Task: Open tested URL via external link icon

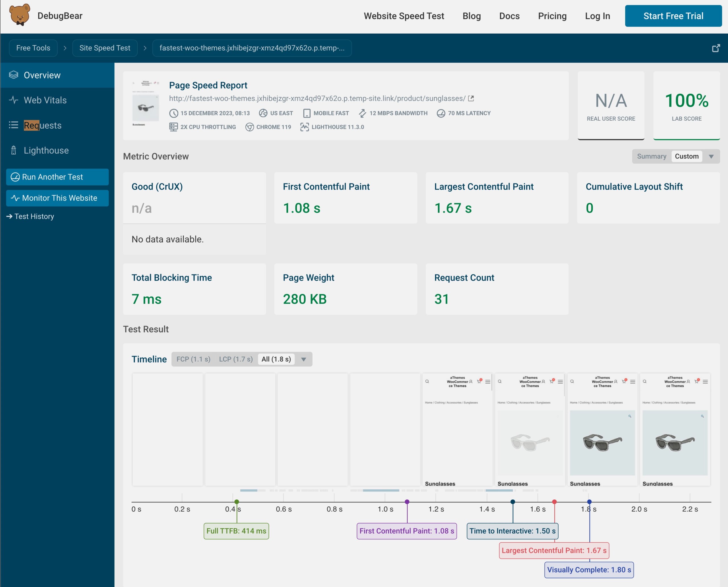Action: 471,98
